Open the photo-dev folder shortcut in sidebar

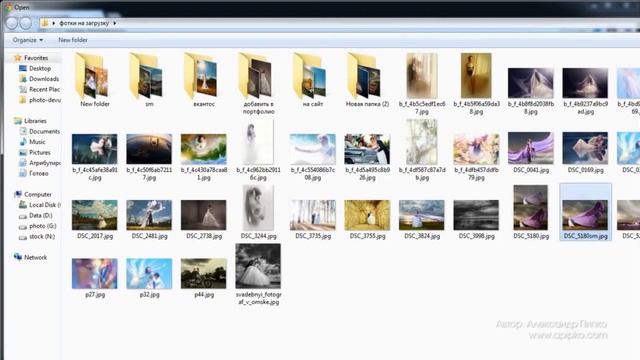click(x=44, y=100)
